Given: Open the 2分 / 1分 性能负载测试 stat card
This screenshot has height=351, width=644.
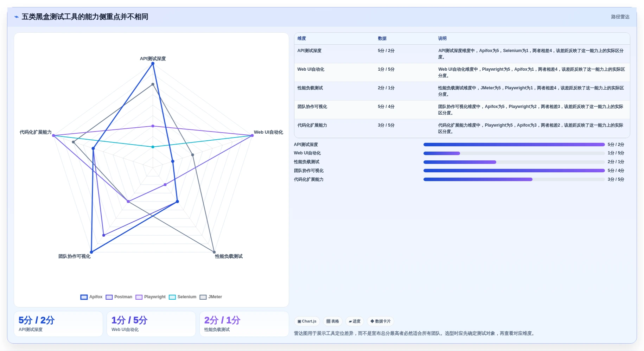Looking at the screenshot, I should [x=244, y=324].
